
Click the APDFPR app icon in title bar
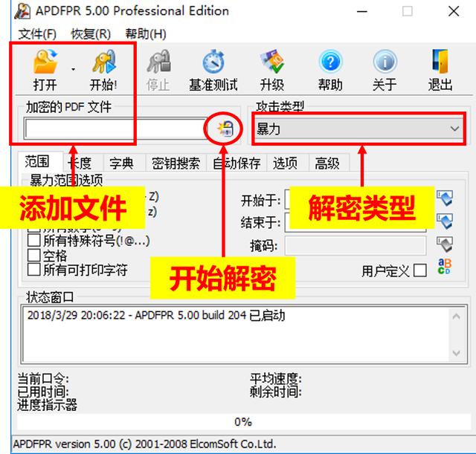(x=23, y=11)
